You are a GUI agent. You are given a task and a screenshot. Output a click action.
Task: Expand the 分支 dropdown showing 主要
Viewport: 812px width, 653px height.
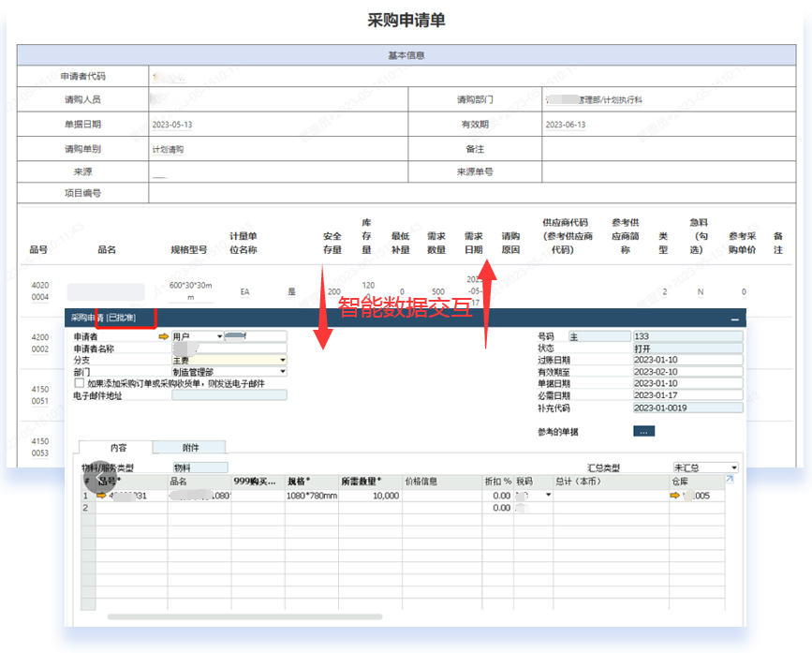pos(282,360)
